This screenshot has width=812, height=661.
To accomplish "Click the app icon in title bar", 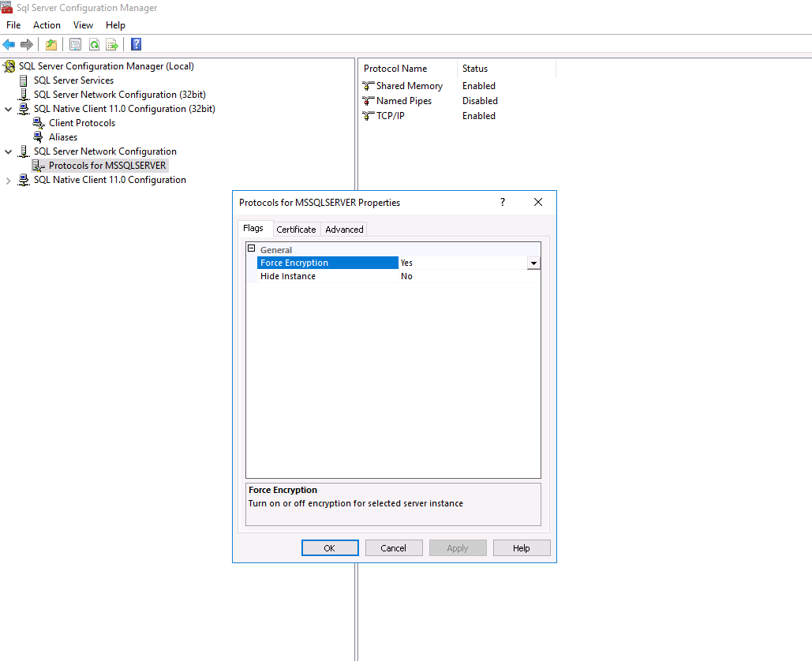I will pos(6,7).
